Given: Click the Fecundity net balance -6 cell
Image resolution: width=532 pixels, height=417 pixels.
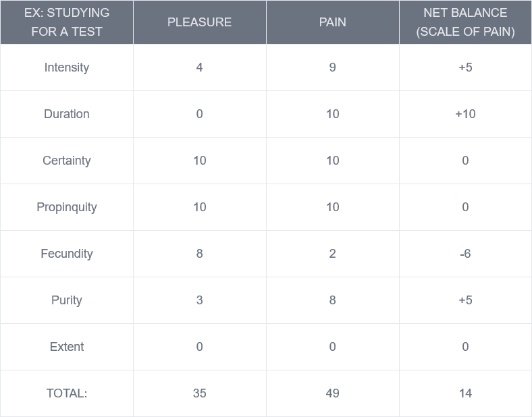Looking at the screenshot, I should (x=465, y=254).
